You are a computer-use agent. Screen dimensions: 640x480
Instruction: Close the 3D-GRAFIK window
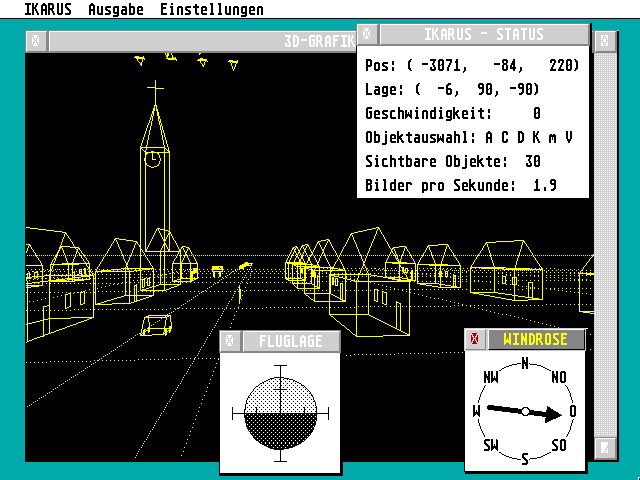[x=36, y=41]
